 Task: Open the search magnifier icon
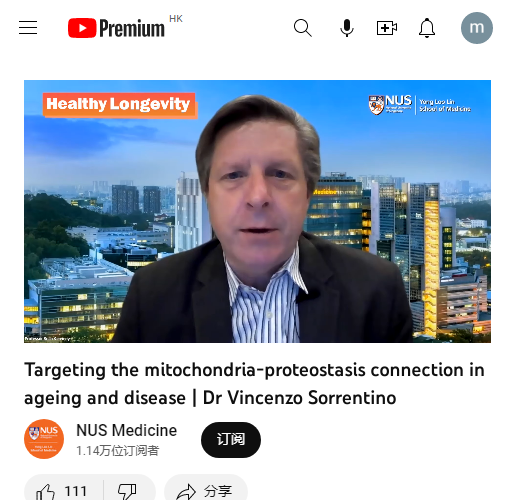pos(303,28)
